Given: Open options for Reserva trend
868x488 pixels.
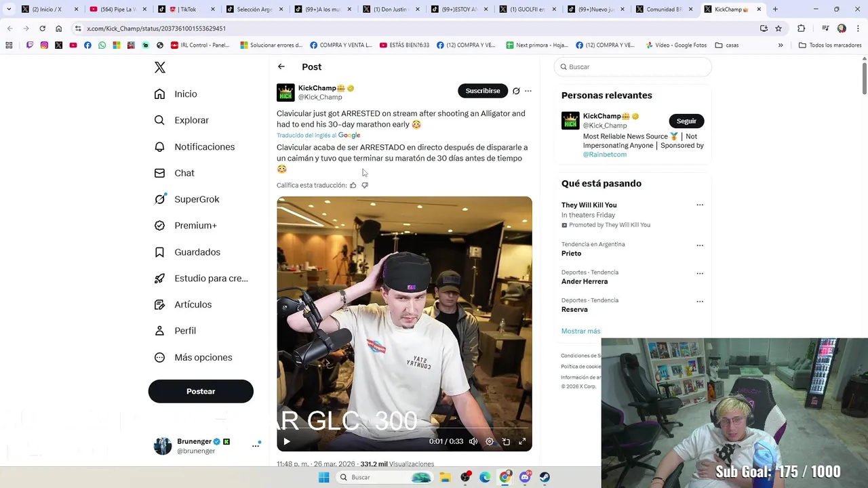Looking at the screenshot, I should [x=700, y=301].
